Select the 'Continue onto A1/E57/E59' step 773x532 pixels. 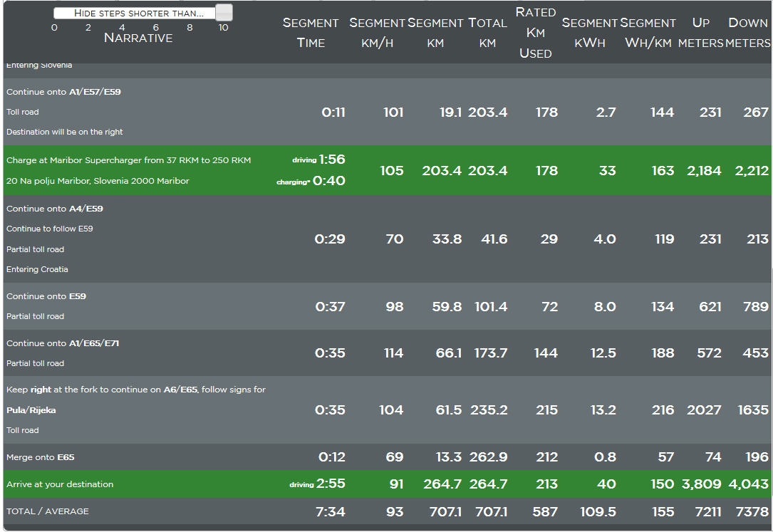(x=63, y=92)
